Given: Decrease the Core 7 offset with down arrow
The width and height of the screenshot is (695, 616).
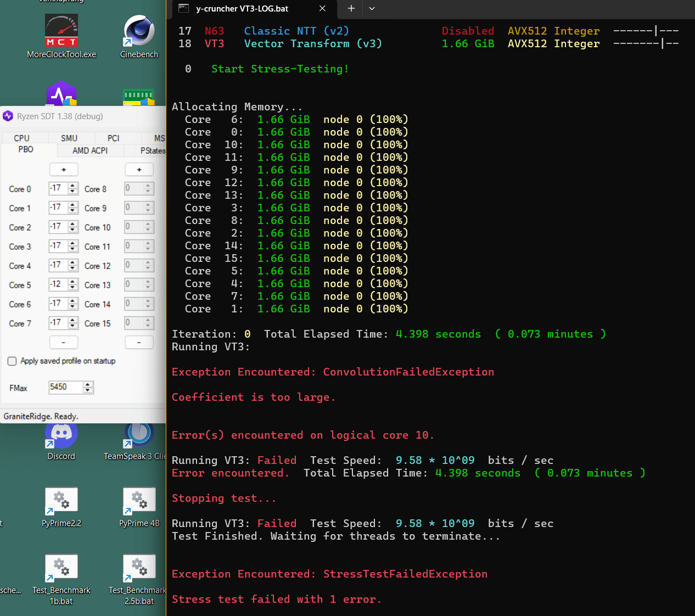Looking at the screenshot, I should click(73, 326).
